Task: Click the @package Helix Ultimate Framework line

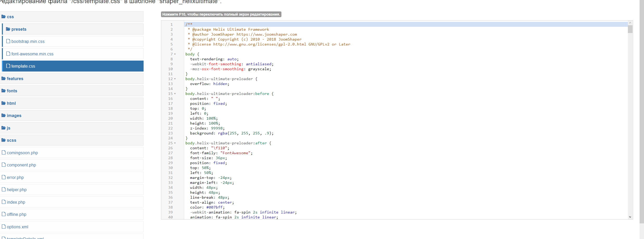Action: pos(228,29)
